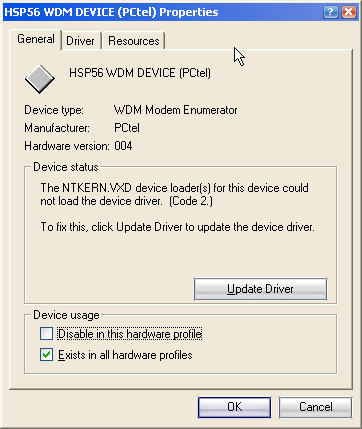Click the Hardware version: label
The width and height of the screenshot is (362, 429).
pos(67,146)
